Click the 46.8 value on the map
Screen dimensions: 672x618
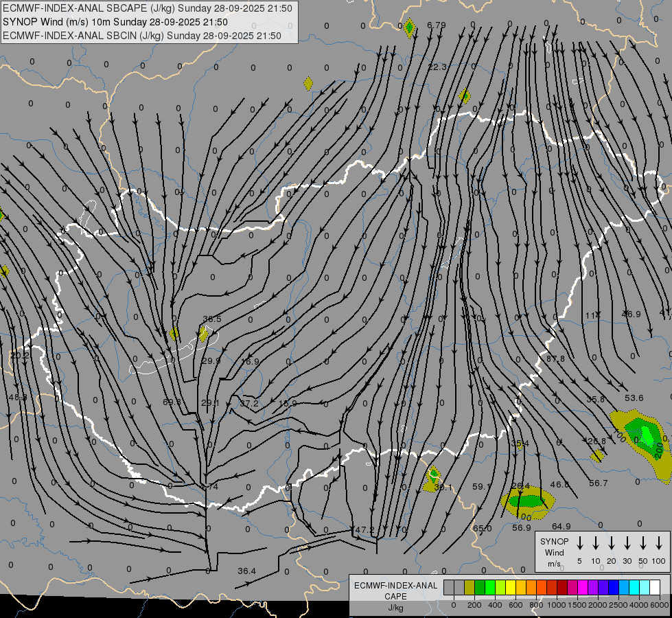coord(559,485)
